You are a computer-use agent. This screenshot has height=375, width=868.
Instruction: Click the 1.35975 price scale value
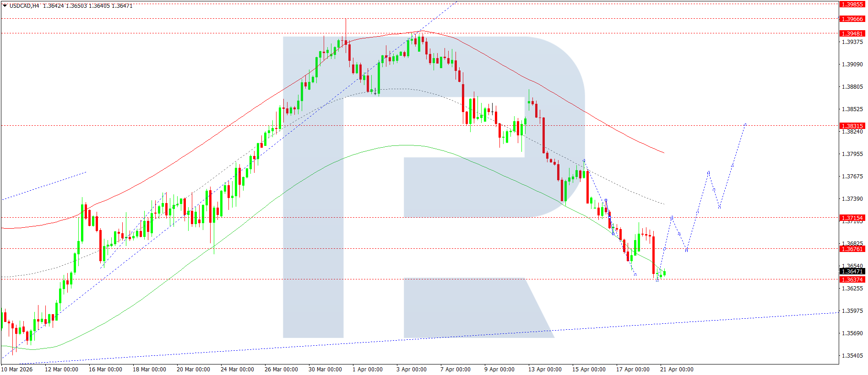pos(852,311)
